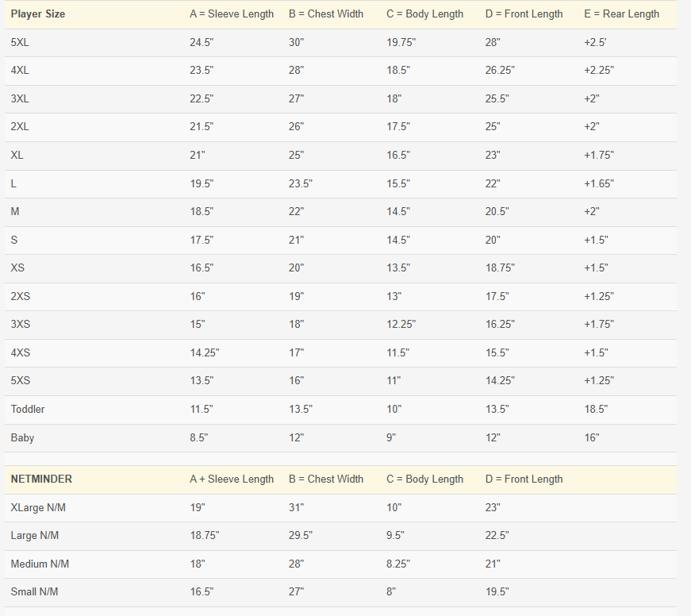
Task: Select the E = Rear Length header
Action: point(622,14)
